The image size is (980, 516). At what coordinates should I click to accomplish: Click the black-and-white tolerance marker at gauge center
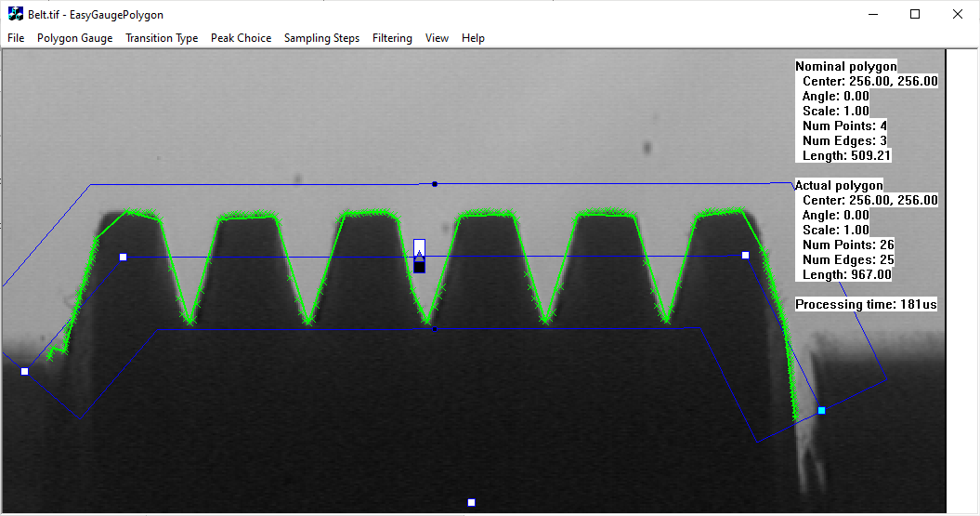pos(419,256)
